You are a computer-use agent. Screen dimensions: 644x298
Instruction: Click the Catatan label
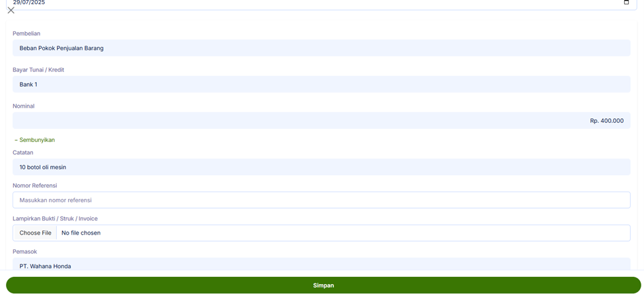[23, 153]
